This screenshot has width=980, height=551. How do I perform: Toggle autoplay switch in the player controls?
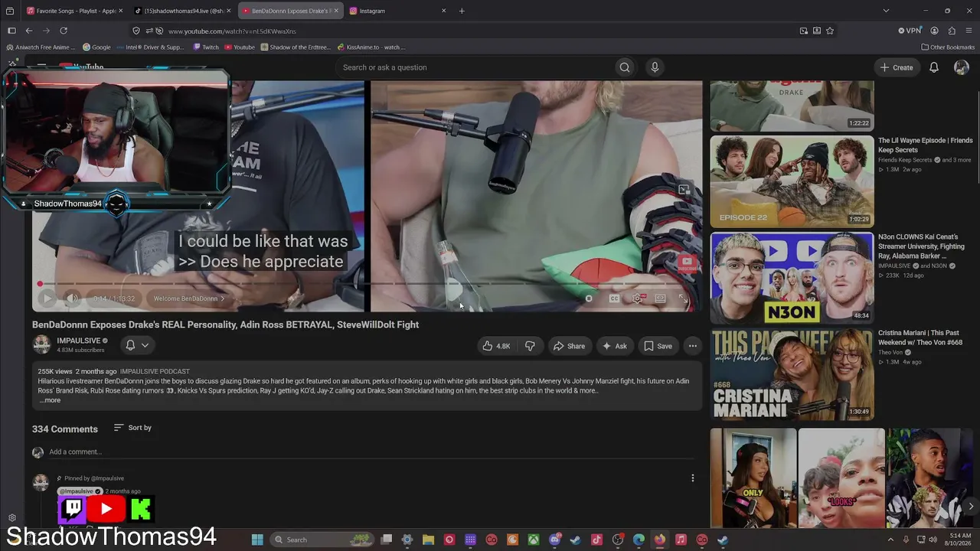[589, 298]
